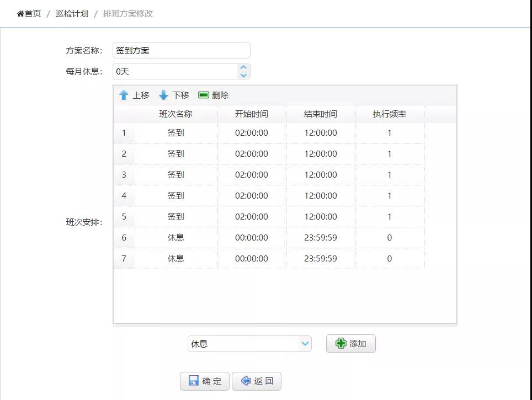Screen dimensions: 532x400
Task: Click the floppy disk save icon on 确定
Action: pos(194,381)
